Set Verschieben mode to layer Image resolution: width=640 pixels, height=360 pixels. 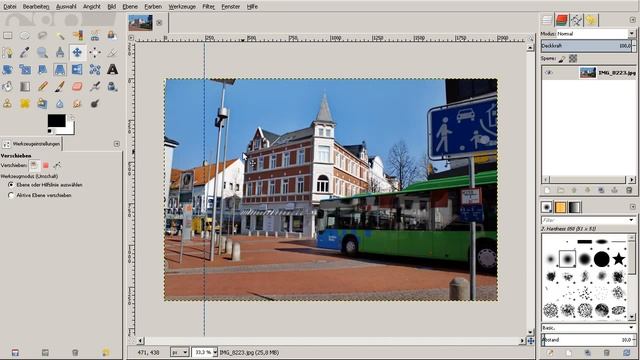click(x=34, y=165)
